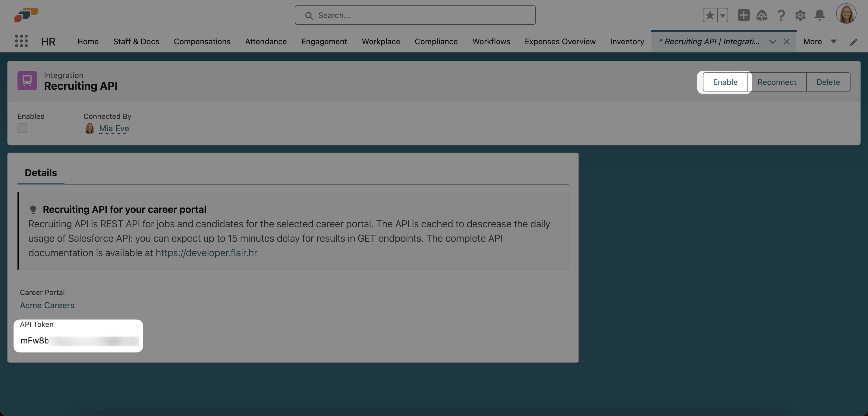Click the Favorites star icon

point(710,15)
